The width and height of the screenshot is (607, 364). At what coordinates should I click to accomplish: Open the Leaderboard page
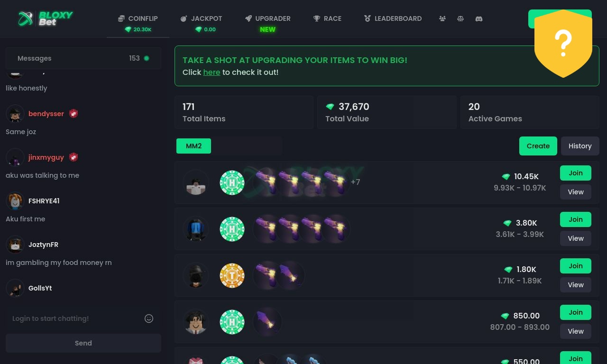tap(393, 18)
